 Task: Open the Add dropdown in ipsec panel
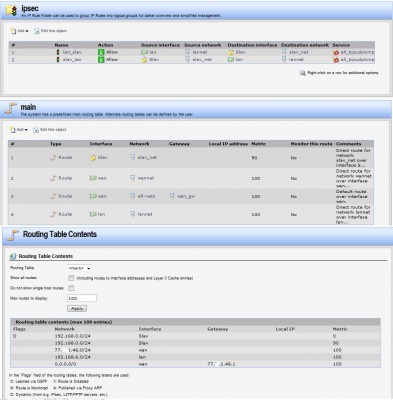tap(19, 31)
